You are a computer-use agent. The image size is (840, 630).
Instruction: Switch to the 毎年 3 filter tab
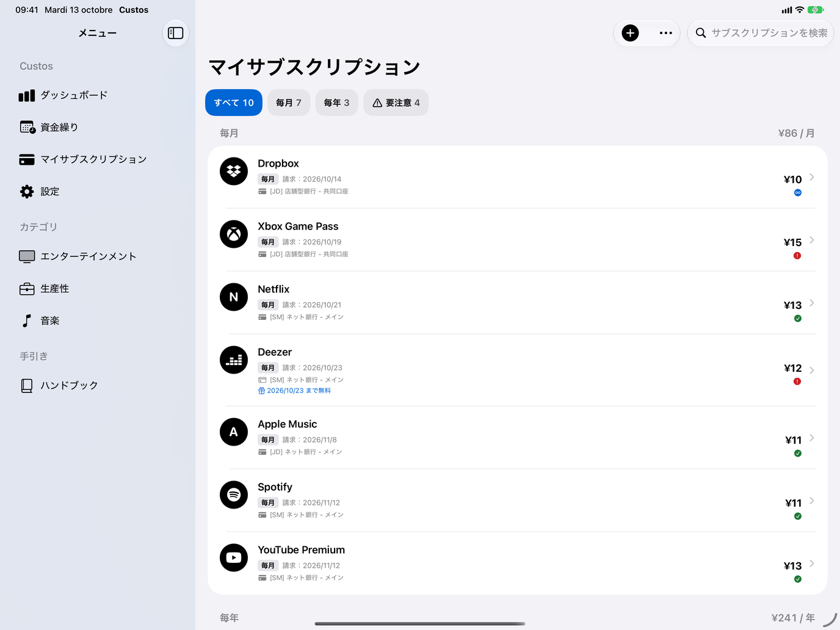337,103
